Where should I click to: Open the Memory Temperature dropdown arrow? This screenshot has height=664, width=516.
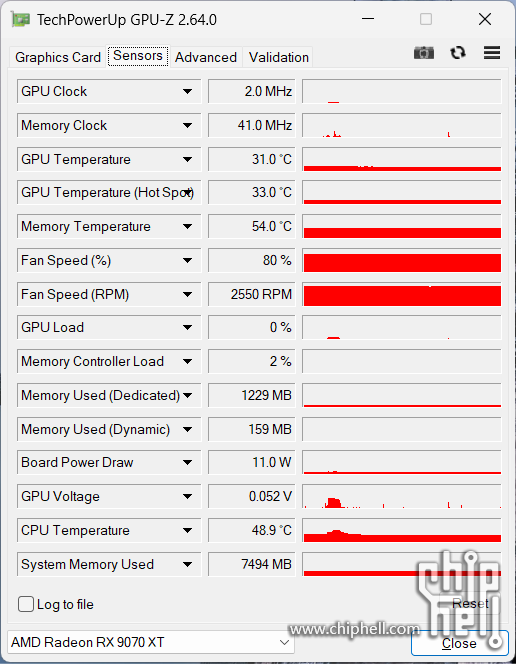[187, 227]
